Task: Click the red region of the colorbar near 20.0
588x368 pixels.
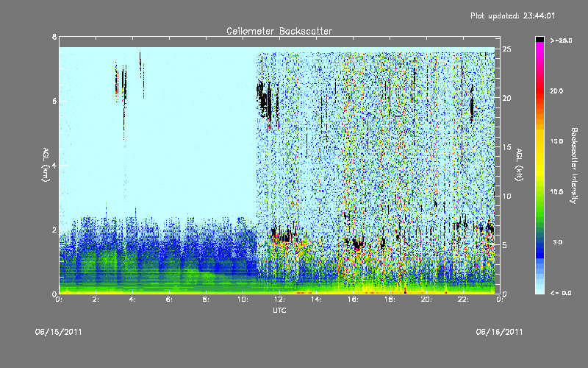Action: pyautogui.click(x=539, y=91)
